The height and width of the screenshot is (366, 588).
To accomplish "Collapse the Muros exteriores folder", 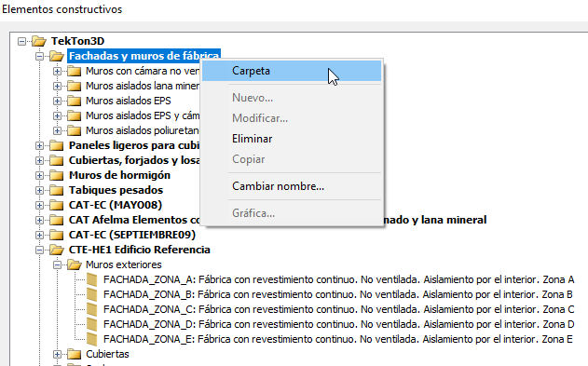I will (57, 264).
